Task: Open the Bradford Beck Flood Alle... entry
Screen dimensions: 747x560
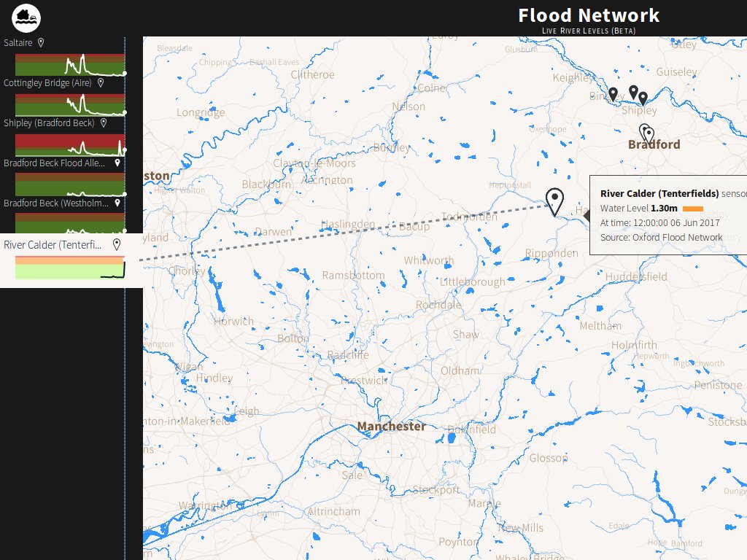Action: click(54, 163)
